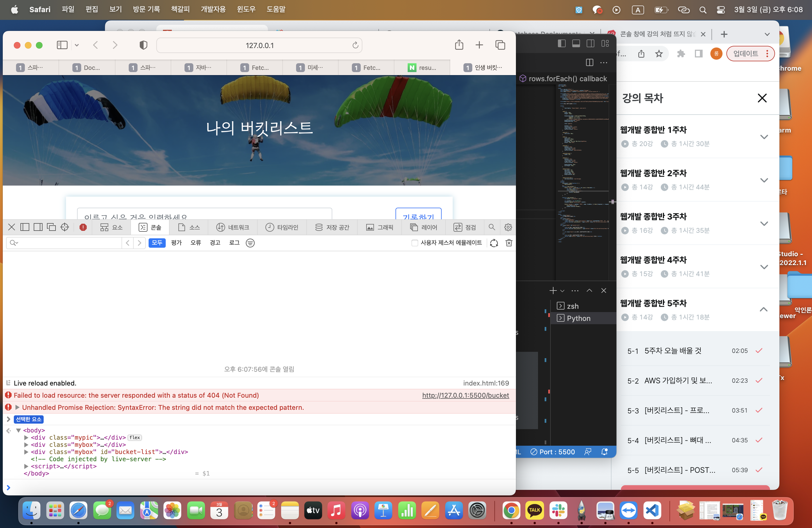
Task: Switch to the Doc... Safari tab
Action: coord(87,68)
